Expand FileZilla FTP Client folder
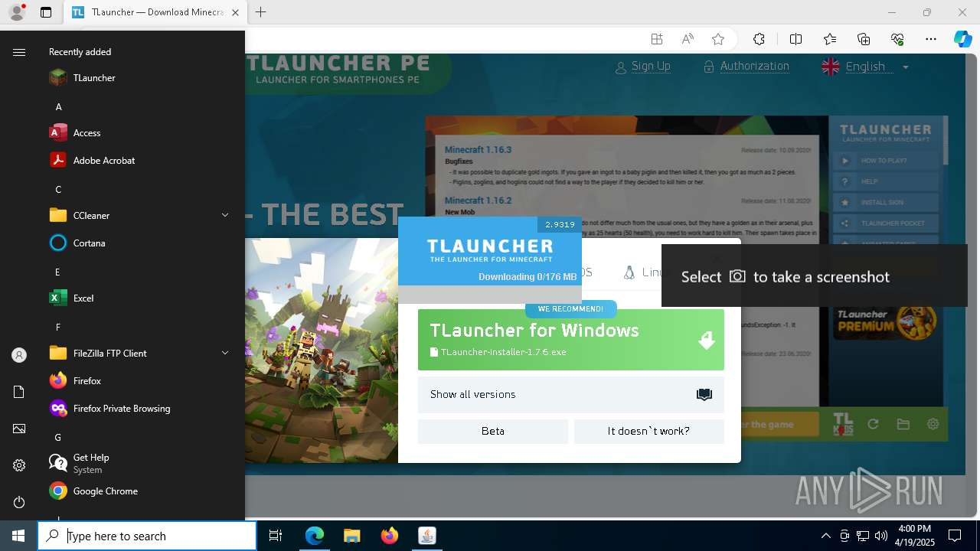The image size is (980, 551). [138, 354]
